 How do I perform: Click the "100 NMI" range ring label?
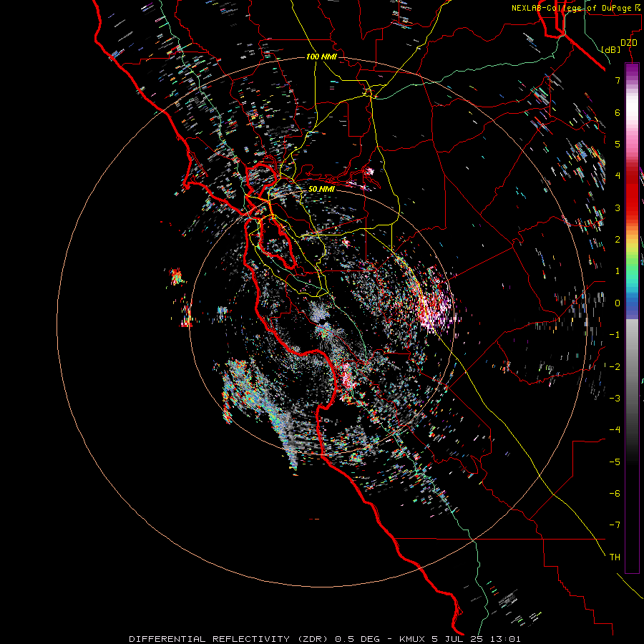[x=321, y=57]
